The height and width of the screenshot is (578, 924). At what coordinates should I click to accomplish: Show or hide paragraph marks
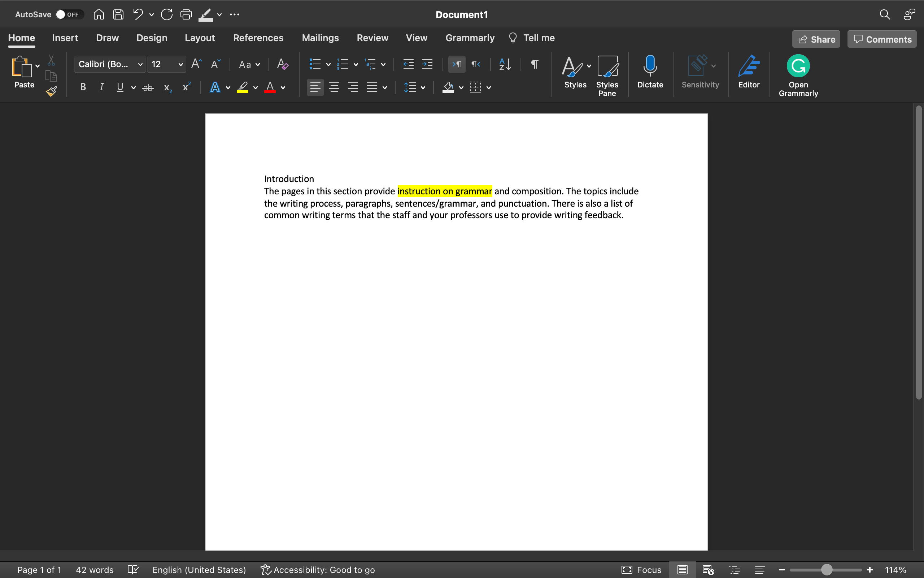[535, 64]
